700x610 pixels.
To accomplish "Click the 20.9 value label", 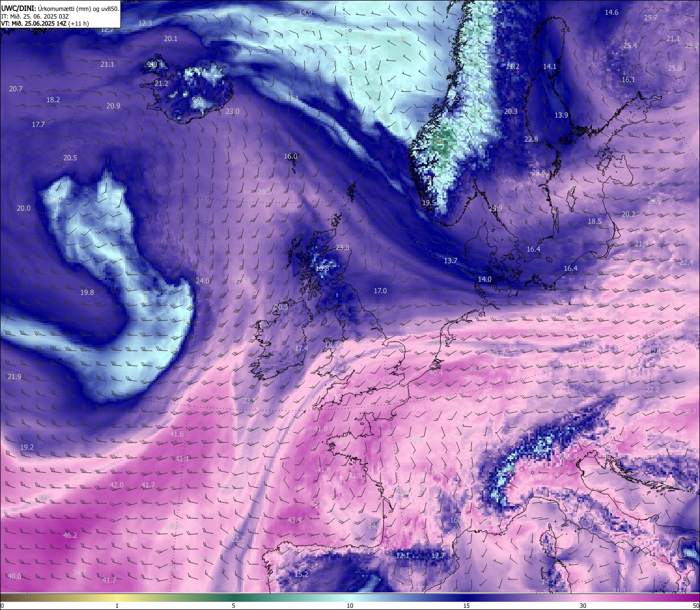I will tap(113, 106).
